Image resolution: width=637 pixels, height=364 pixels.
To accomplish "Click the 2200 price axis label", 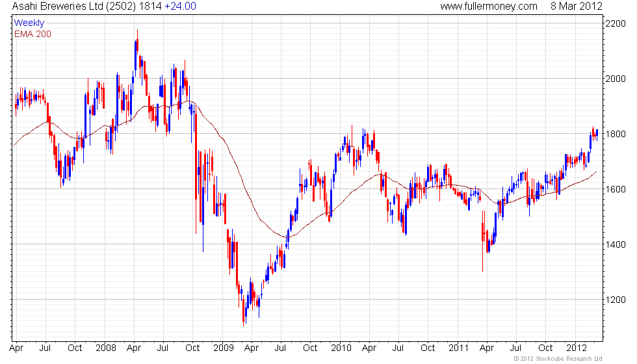I will click(615, 23).
